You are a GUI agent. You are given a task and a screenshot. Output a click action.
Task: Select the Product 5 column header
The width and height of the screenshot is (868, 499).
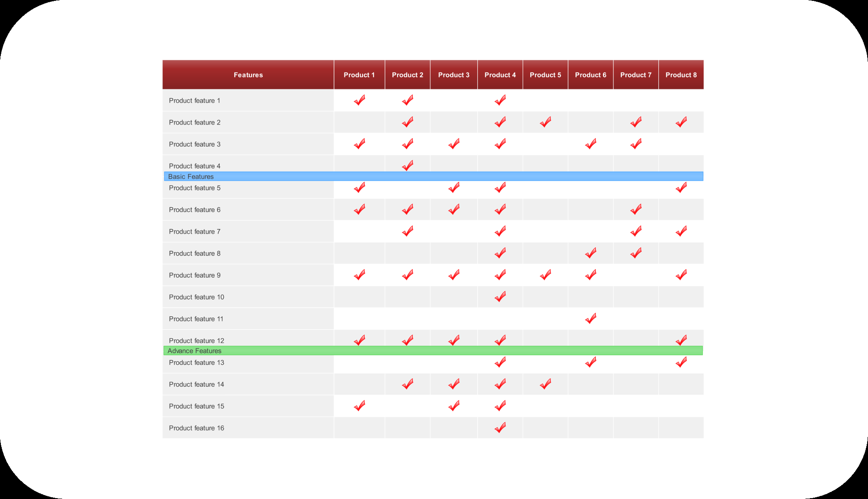(x=545, y=75)
